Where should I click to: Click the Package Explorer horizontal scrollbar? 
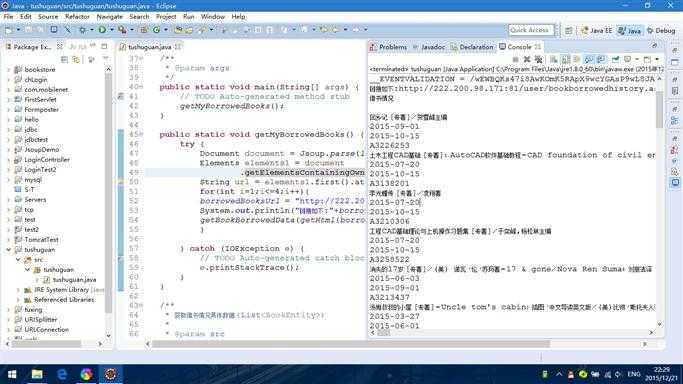[x=46, y=344]
